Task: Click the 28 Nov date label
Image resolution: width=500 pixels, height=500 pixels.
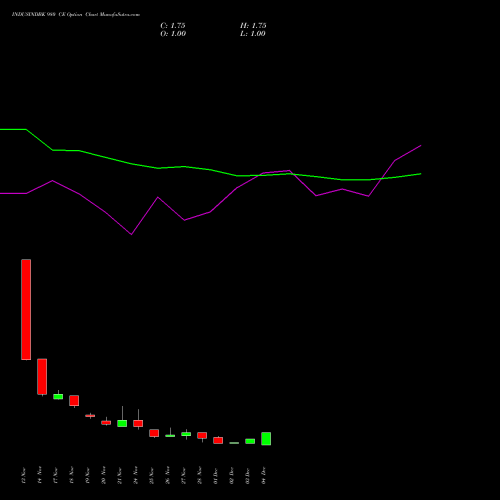Action: pyautogui.click(x=200, y=475)
